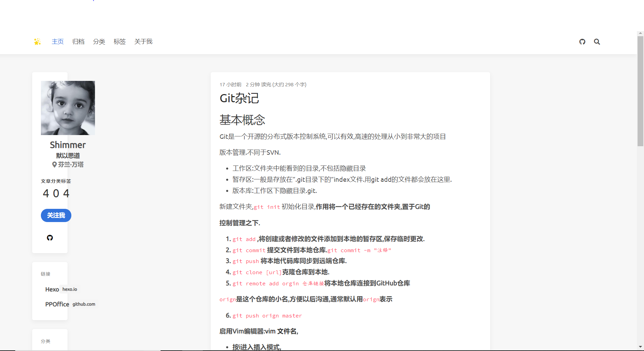Click the location pin icon beside 芬兰-万塔
Screen dimensions: 644x351
coord(54,164)
